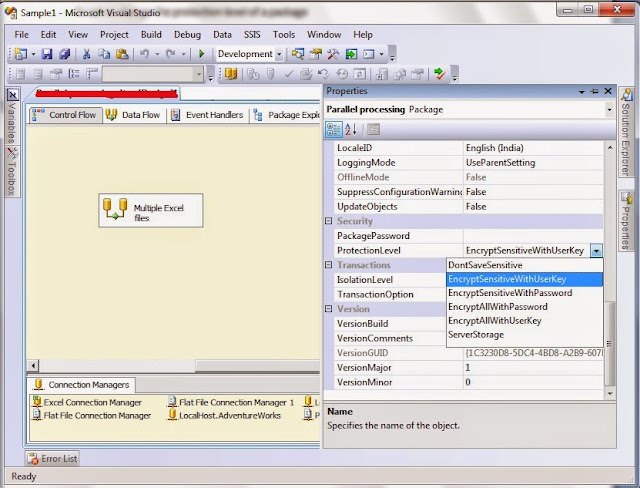Viewport: 640px width, 488px height.
Task: Click the Save icon in the toolbar
Action: [x=47, y=54]
